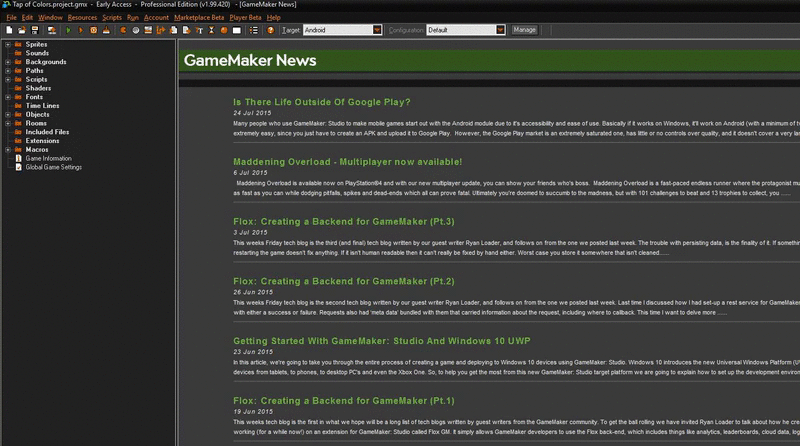Expand the Sprites tree node
The height and width of the screenshot is (446, 800).
[x=8, y=44]
